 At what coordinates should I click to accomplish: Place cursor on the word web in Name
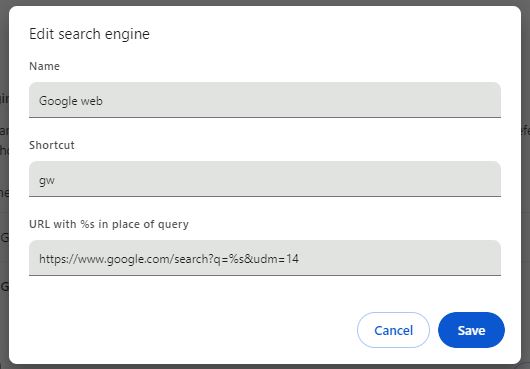click(x=92, y=101)
